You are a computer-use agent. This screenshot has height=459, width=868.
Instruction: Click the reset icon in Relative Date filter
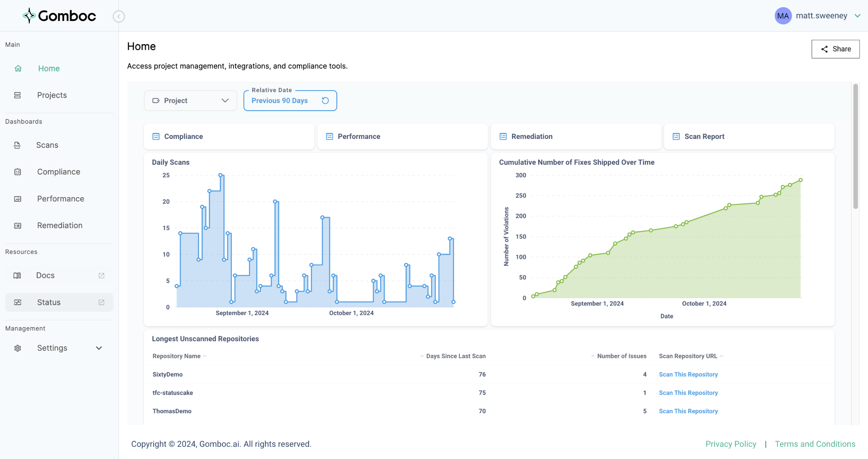[x=325, y=100]
